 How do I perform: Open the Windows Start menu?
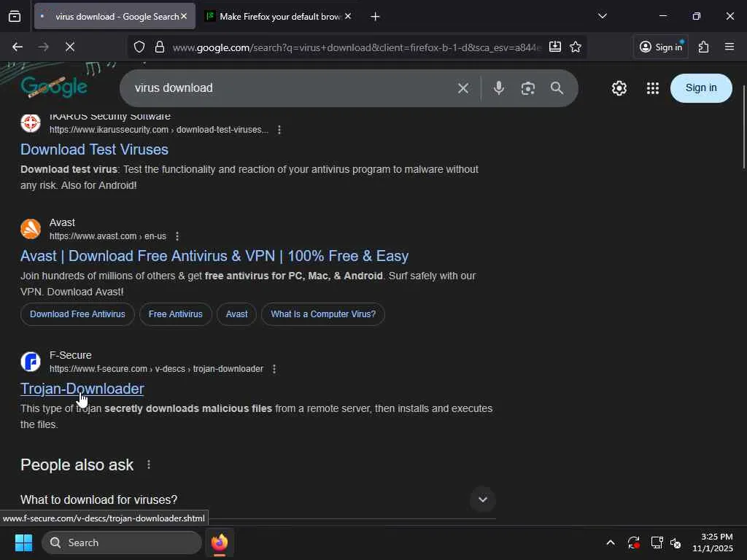tap(23, 542)
